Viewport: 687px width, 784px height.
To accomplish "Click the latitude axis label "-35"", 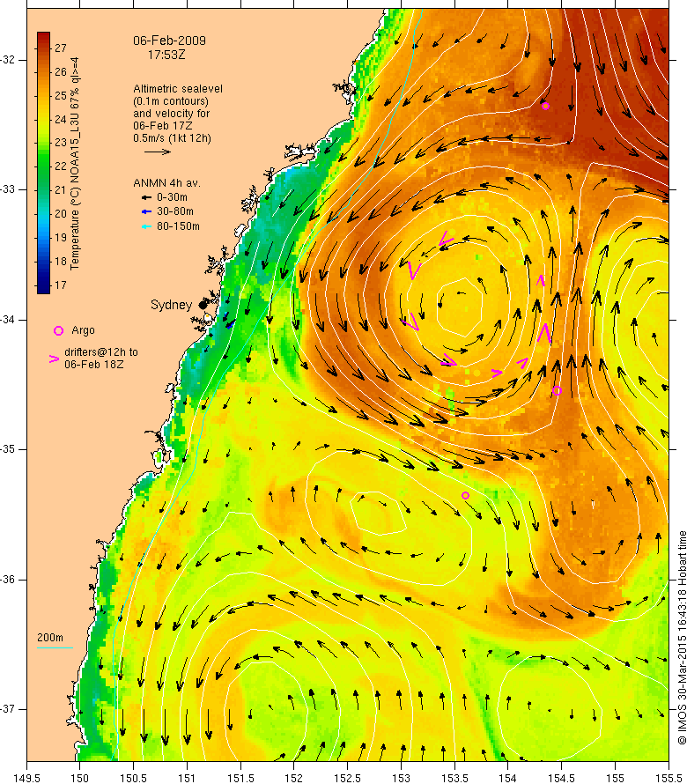I will click(x=8, y=449).
